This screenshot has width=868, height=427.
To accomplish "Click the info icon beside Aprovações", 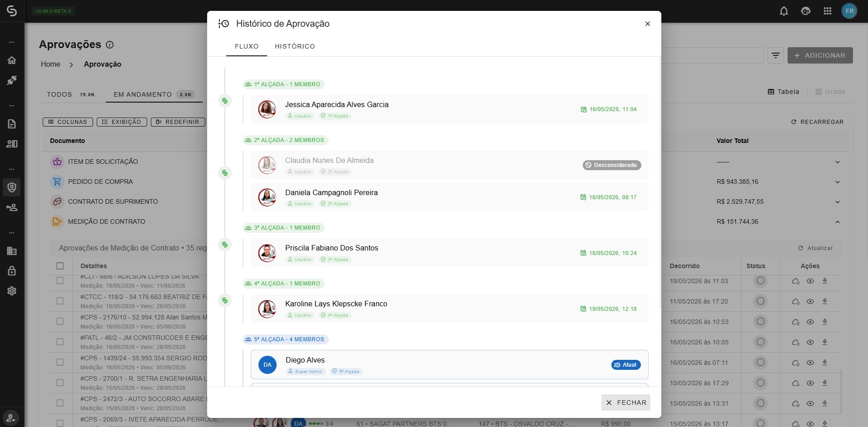I will 109,44.
